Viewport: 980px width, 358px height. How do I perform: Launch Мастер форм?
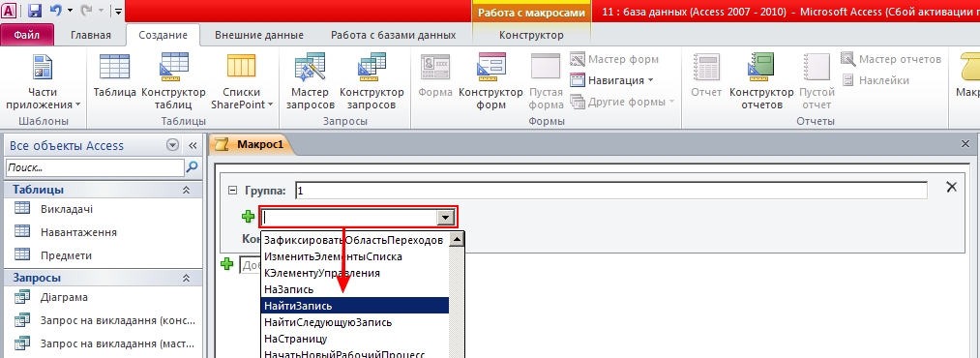coord(614,59)
